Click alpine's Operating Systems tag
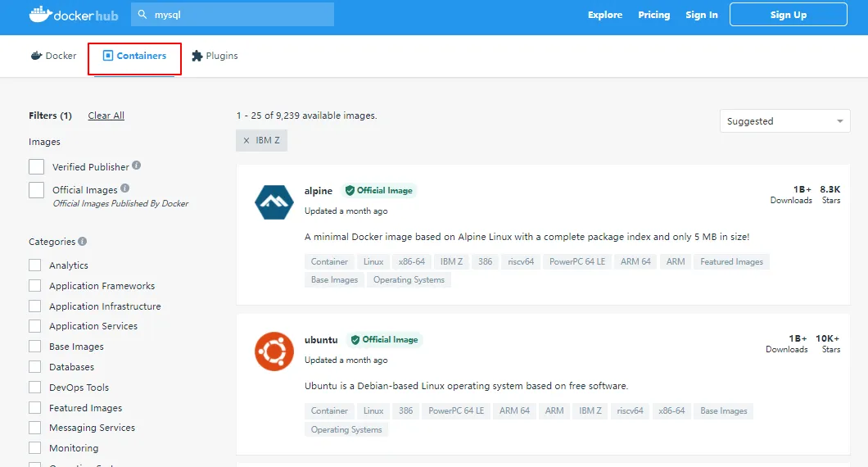868x467 pixels. click(409, 279)
